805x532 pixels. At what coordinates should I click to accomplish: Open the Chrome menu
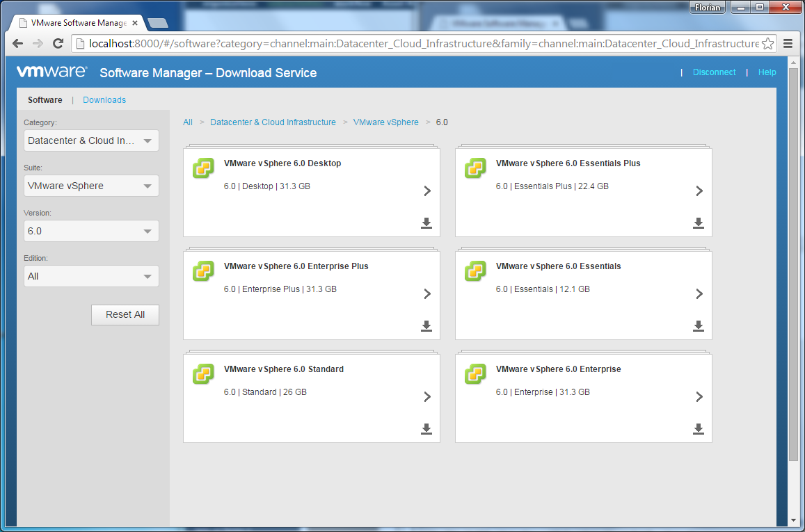(788, 44)
